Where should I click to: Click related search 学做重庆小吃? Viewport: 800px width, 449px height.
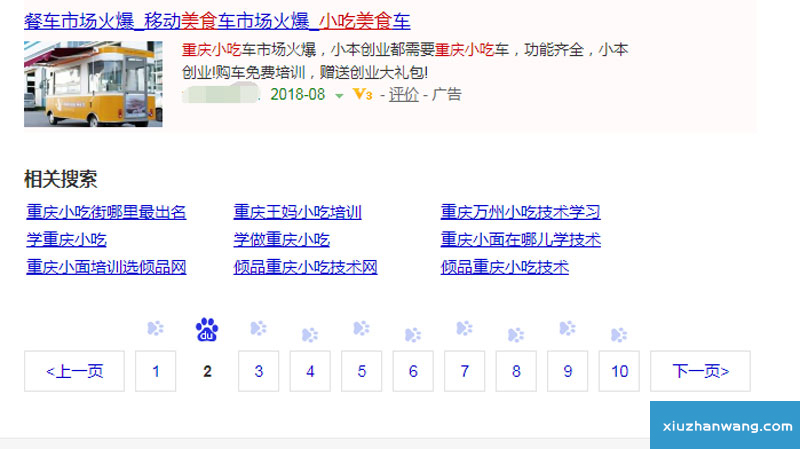click(x=281, y=240)
